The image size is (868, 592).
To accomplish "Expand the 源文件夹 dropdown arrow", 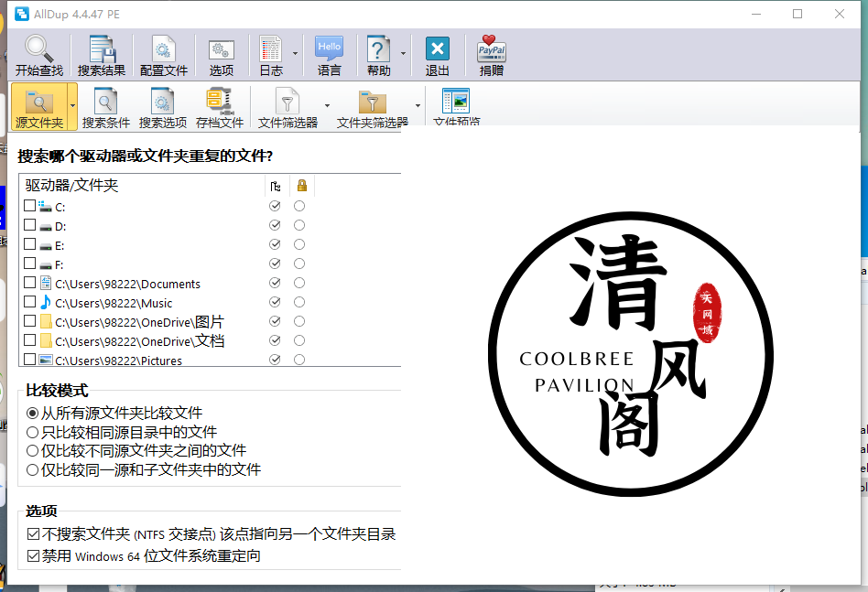I will (x=72, y=105).
